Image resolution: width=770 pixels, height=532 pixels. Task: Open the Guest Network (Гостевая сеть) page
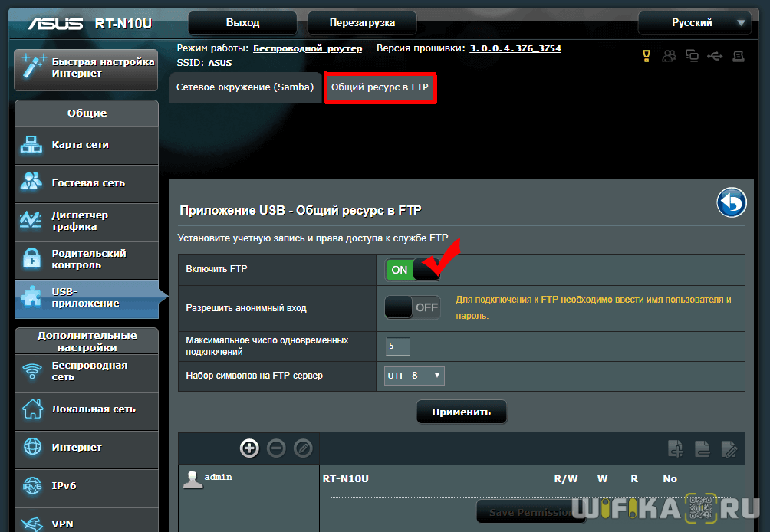[87, 183]
